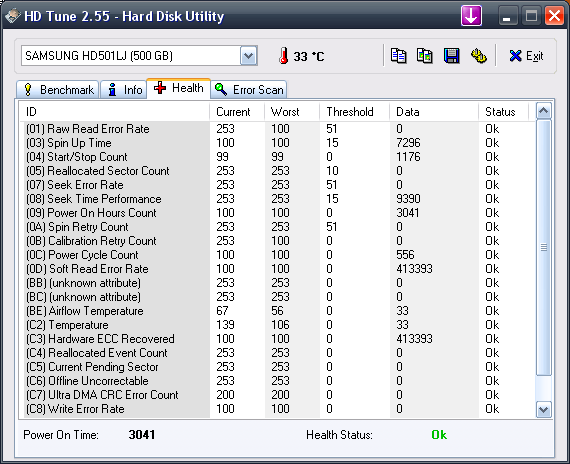Select the (BC) unknown attribute row
The image size is (570, 464).
pyautogui.click(x=277, y=297)
